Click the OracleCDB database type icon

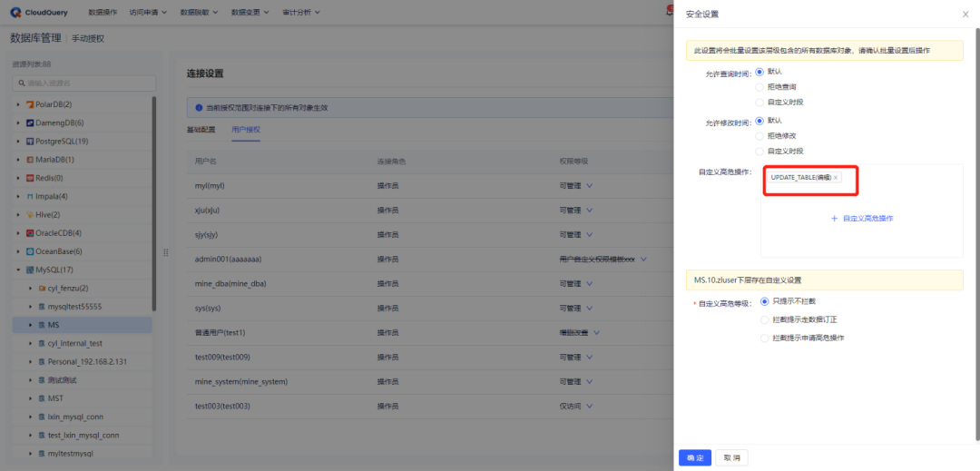29,233
